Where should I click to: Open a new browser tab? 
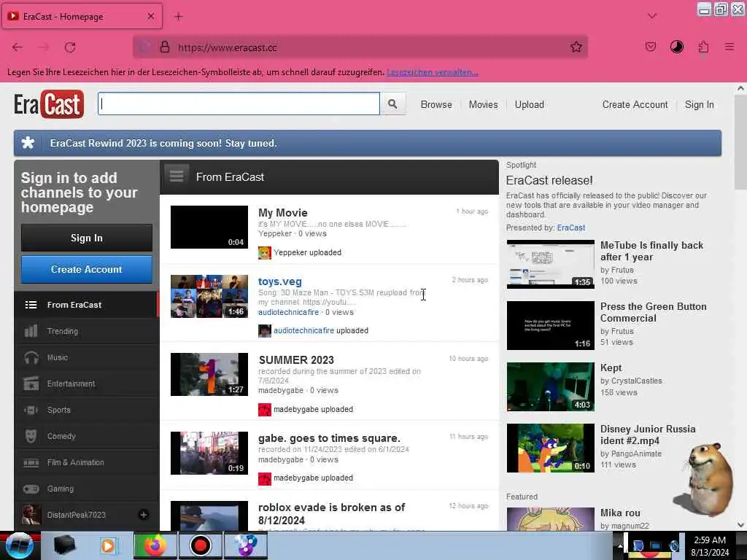click(x=178, y=17)
